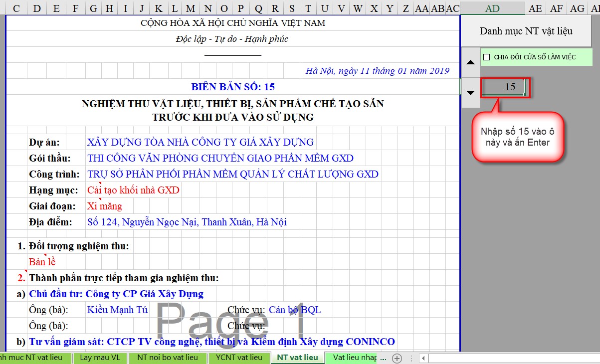Click the spin down arrow button
Viewport: 600px width, 364px height.
(470, 93)
